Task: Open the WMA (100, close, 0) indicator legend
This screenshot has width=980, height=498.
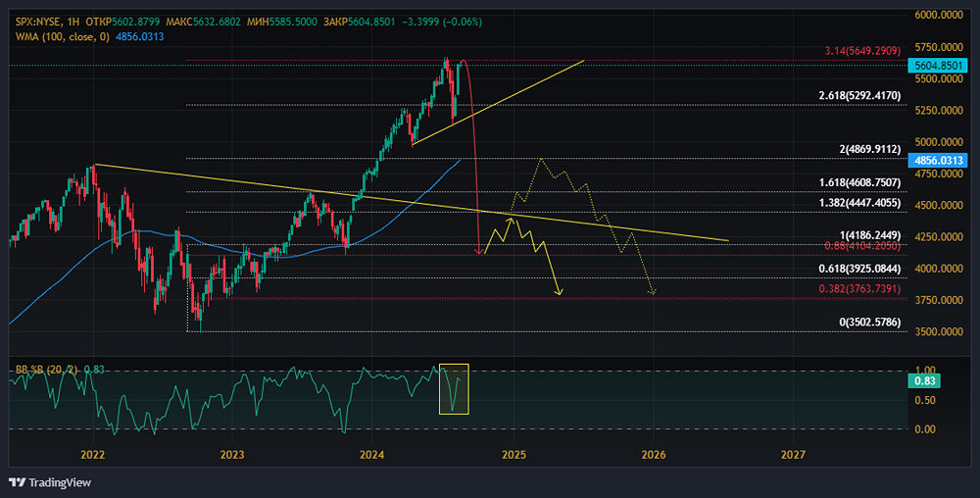Action: click(63, 37)
